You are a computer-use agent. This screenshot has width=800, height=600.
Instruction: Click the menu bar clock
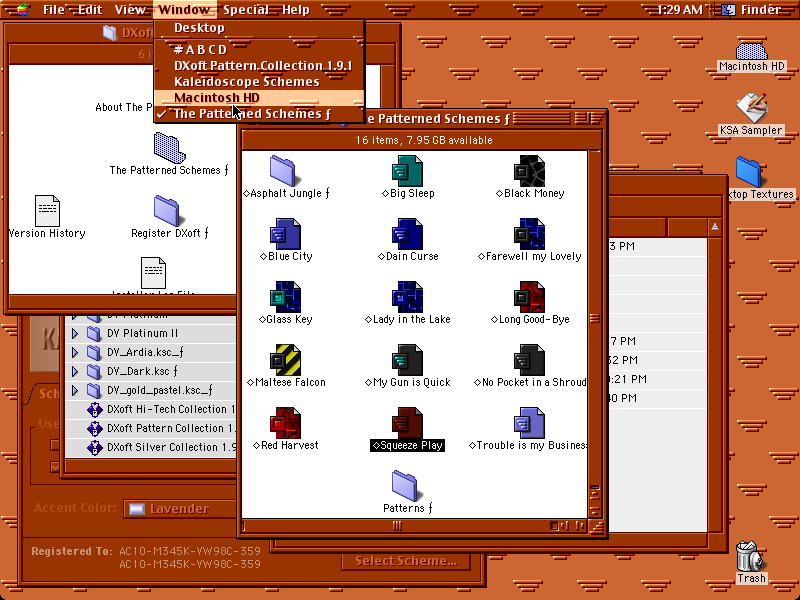679,9
